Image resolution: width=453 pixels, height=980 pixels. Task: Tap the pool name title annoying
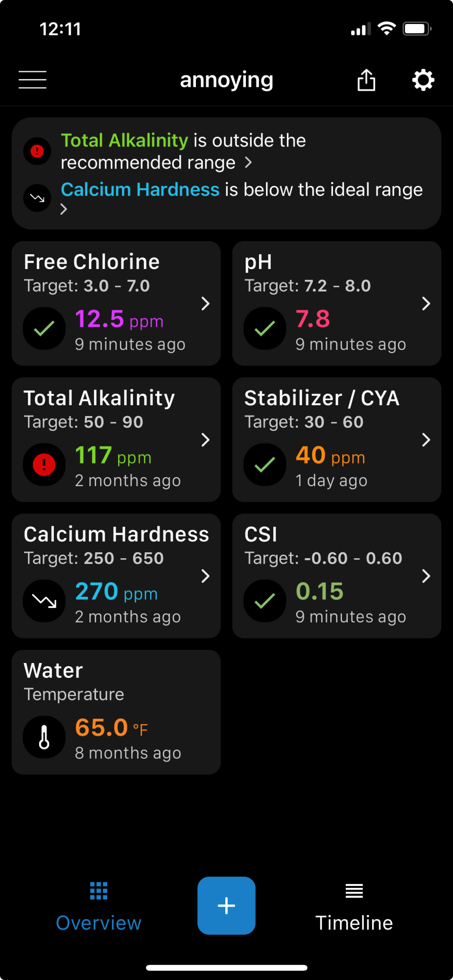[x=226, y=80]
